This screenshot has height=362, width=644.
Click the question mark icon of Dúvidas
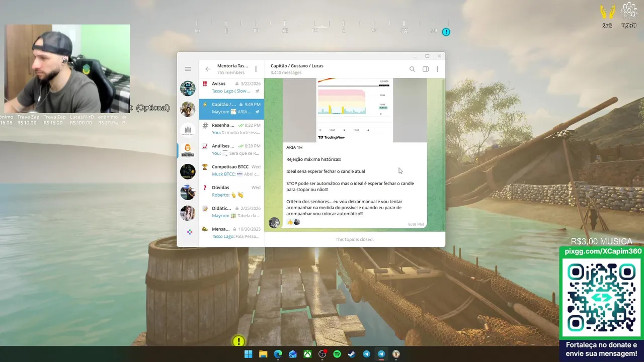pos(205,188)
